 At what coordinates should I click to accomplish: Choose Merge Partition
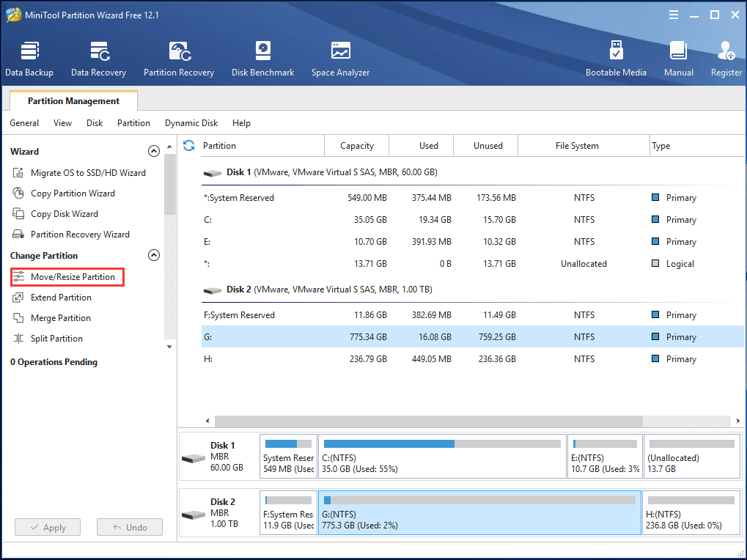(x=61, y=318)
